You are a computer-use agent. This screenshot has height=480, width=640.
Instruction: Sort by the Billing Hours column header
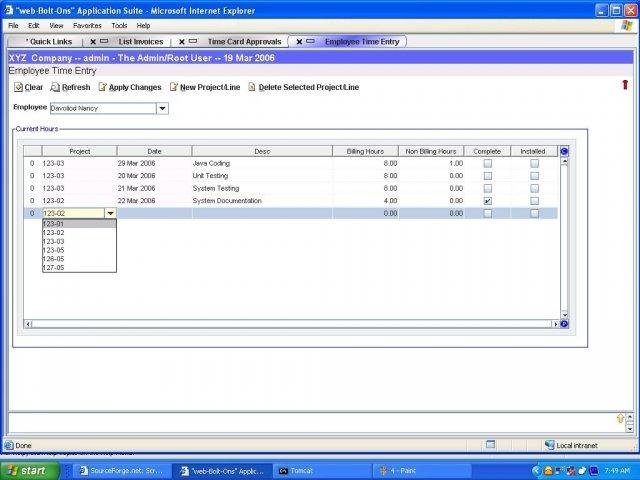click(365, 151)
